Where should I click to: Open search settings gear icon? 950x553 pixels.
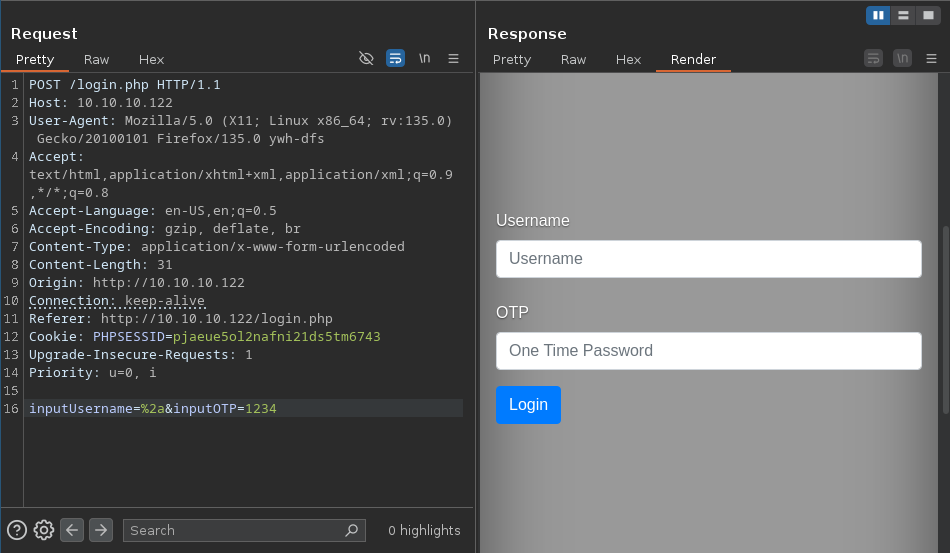point(44,530)
